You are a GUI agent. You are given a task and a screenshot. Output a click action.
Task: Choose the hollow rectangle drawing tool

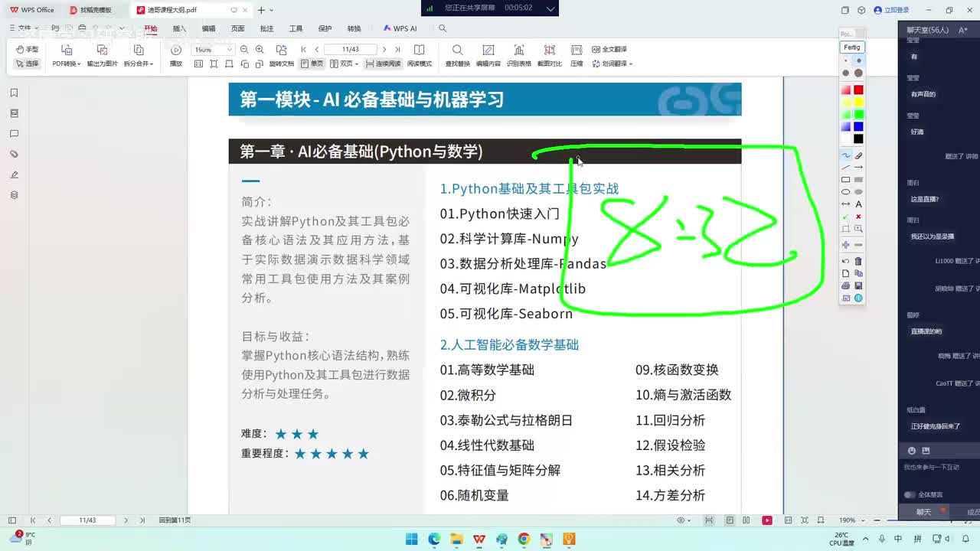tap(846, 179)
